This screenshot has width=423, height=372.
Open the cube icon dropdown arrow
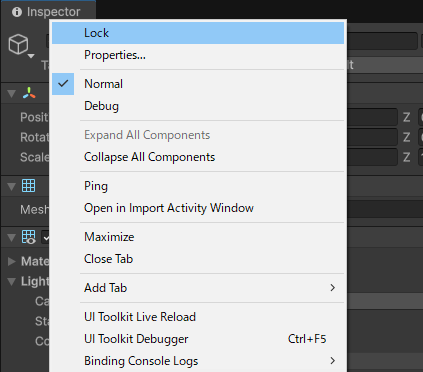coord(31,56)
